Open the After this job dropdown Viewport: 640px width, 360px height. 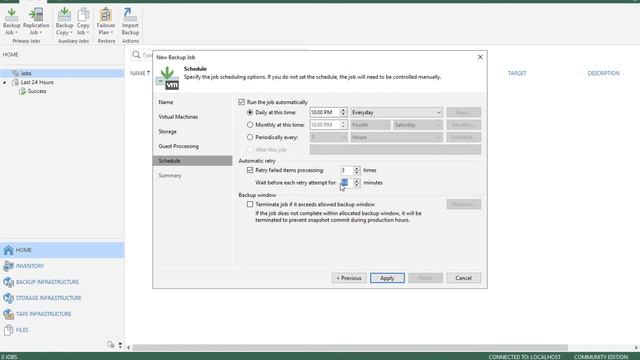coord(395,149)
